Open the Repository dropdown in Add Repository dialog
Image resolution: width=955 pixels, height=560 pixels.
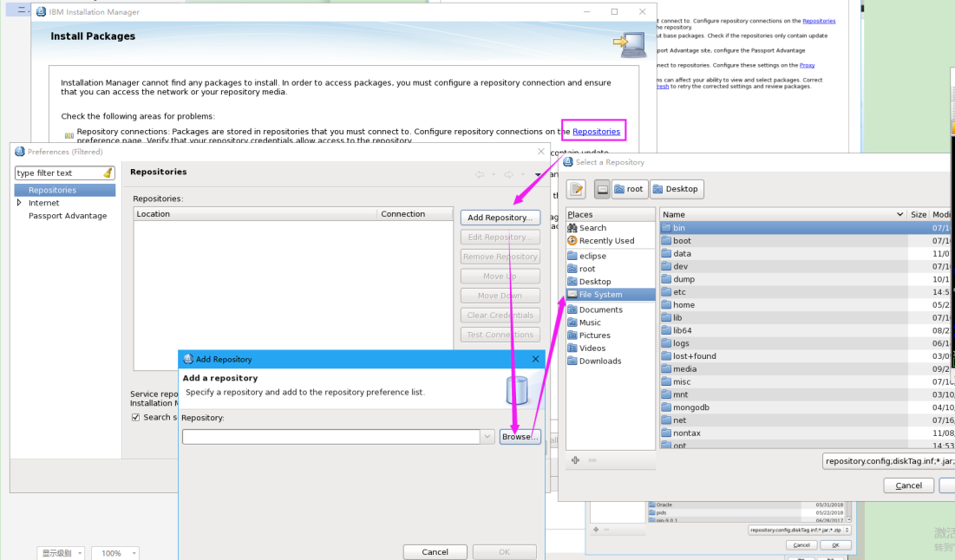(x=488, y=436)
